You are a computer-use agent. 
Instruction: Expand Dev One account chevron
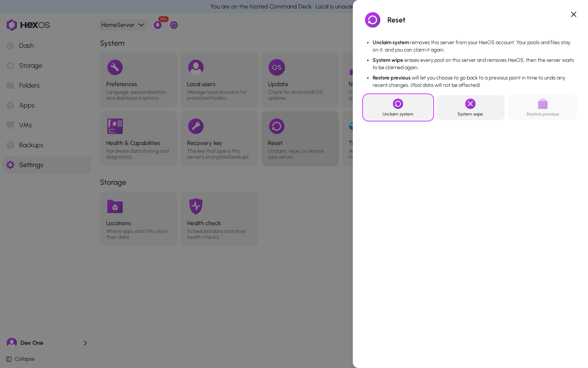[85, 343]
